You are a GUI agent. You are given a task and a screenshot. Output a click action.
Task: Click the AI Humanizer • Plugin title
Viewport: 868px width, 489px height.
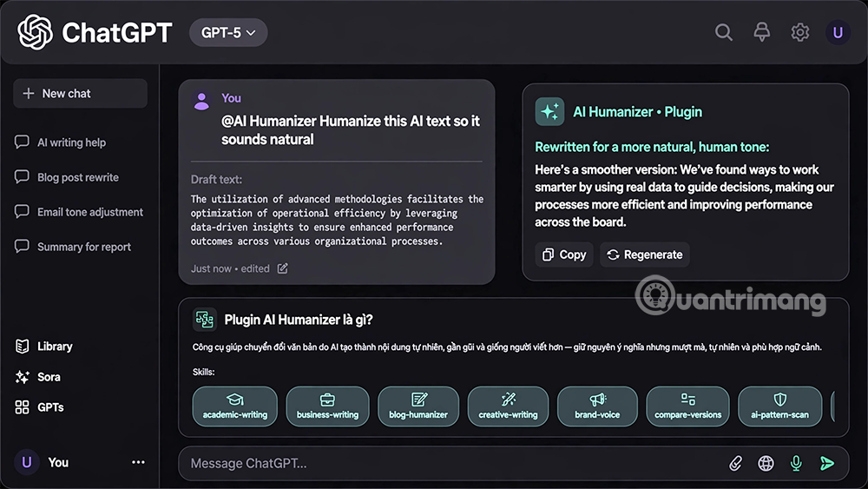point(637,112)
